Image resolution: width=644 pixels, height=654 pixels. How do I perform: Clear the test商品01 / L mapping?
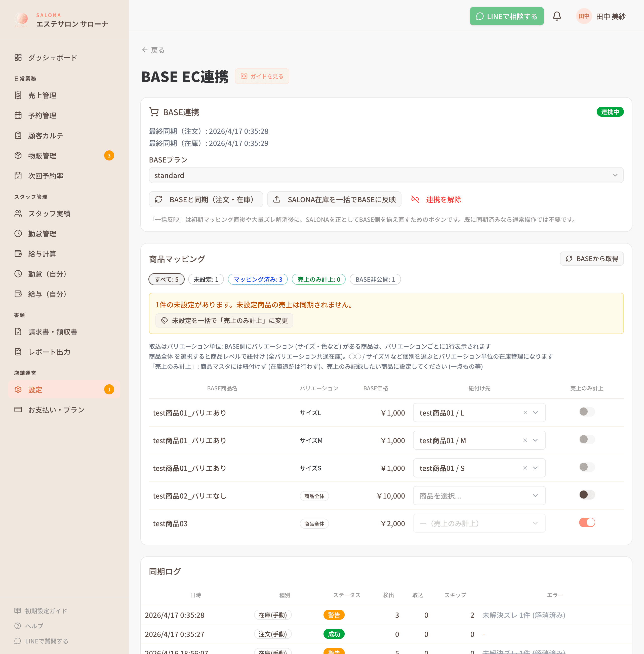coord(525,413)
